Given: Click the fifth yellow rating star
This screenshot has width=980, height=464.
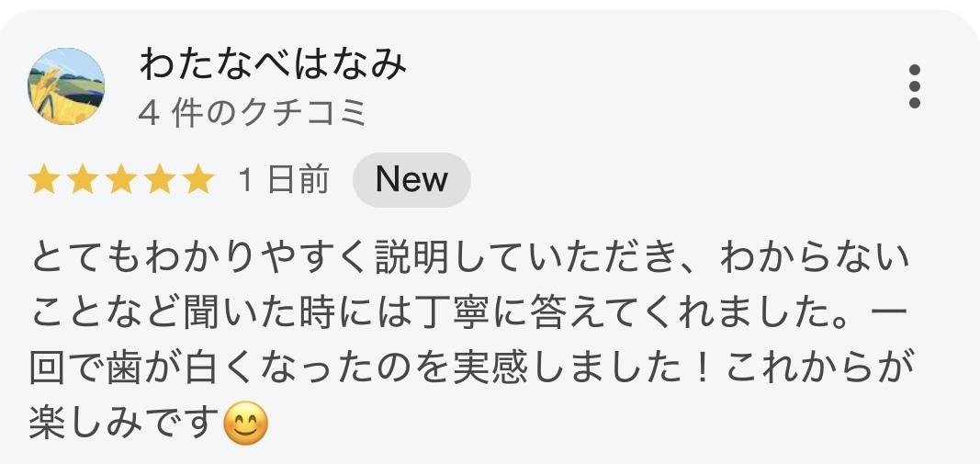Looking at the screenshot, I should (198, 179).
